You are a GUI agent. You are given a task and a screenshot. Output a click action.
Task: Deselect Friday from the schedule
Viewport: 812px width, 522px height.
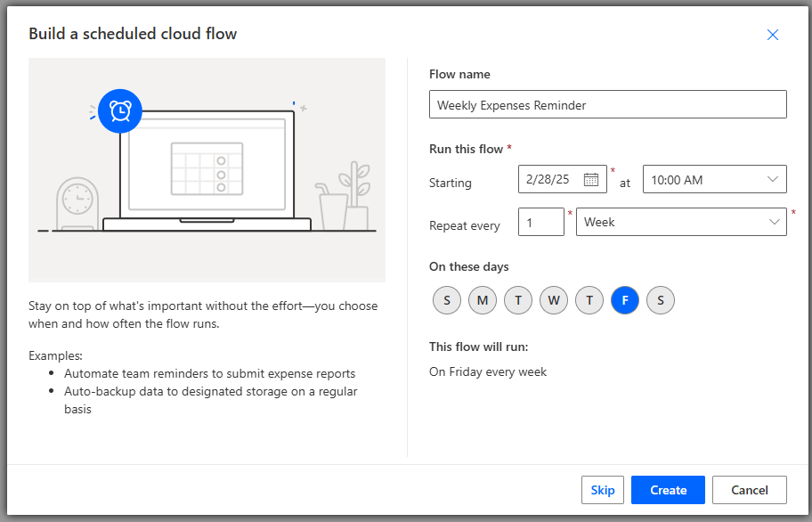click(625, 300)
